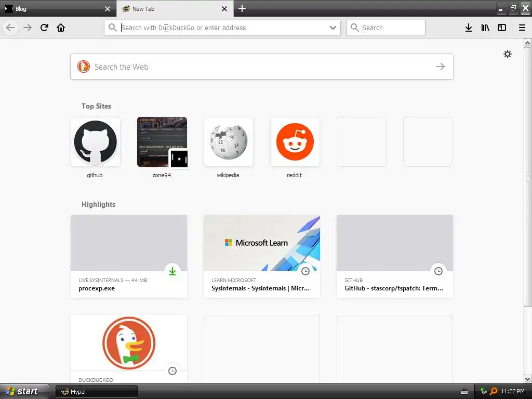The height and width of the screenshot is (399, 532).
Task: Open the Downloads arrow icon
Action: pos(469,28)
